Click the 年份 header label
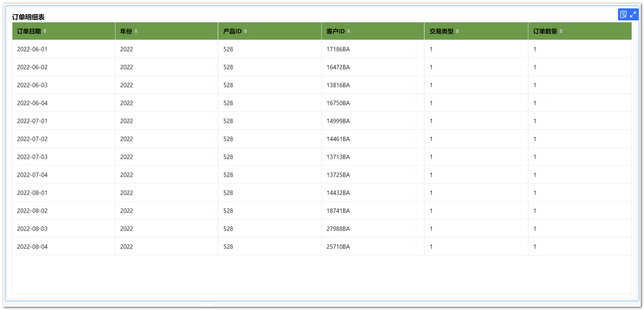This screenshot has height=310, width=644. pyautogui.click(x=126, y=31)
